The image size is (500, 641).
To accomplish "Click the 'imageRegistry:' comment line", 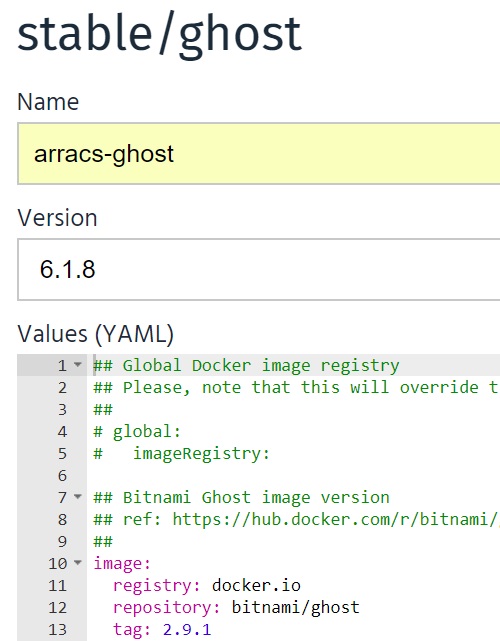I will point(201,454).
